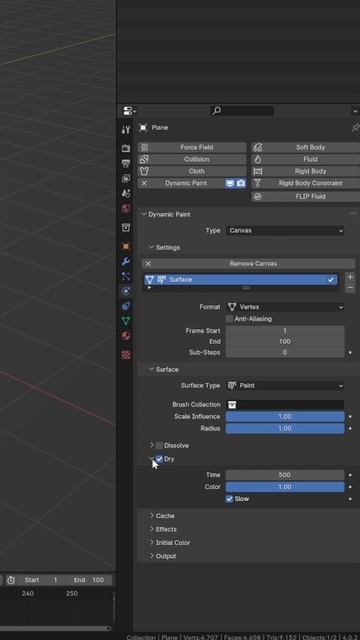
Task: Collapse the Dry subpanel
Action: (151, 459)
